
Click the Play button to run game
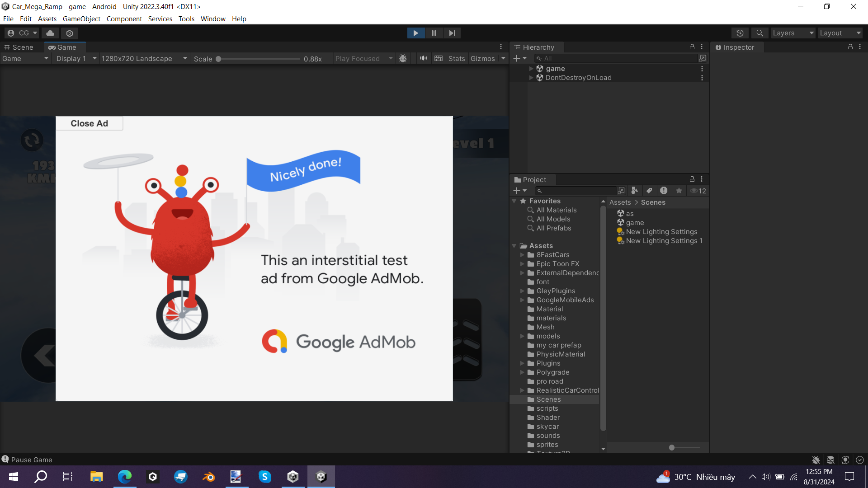[x=415, y=33]
